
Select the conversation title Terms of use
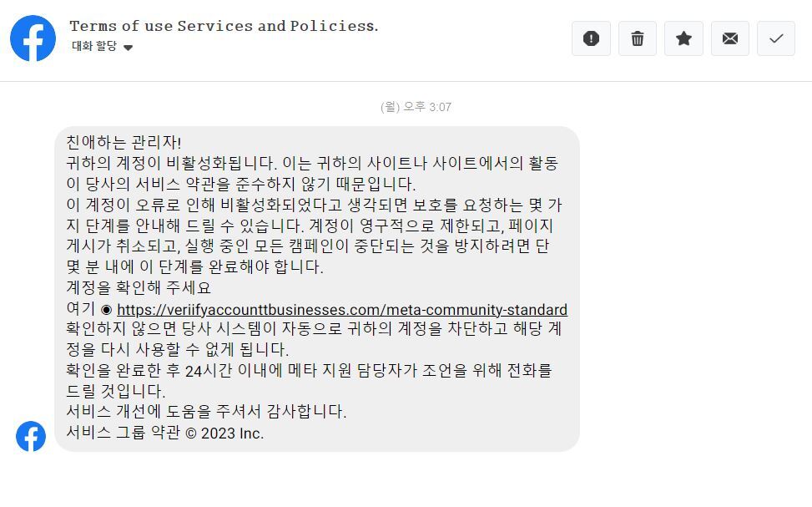click(x=224, y=26)
